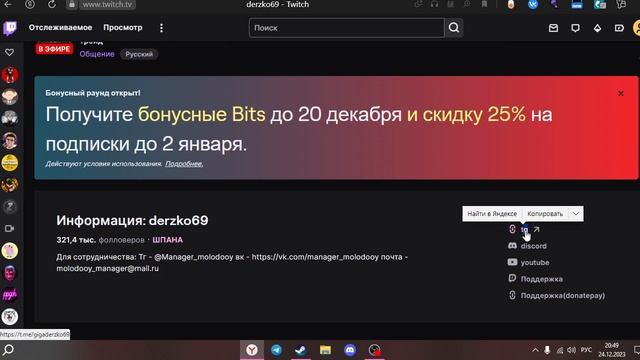Open Steam from the taskbar
This screenshot has width=640, height=360.
tap(301, 350)
